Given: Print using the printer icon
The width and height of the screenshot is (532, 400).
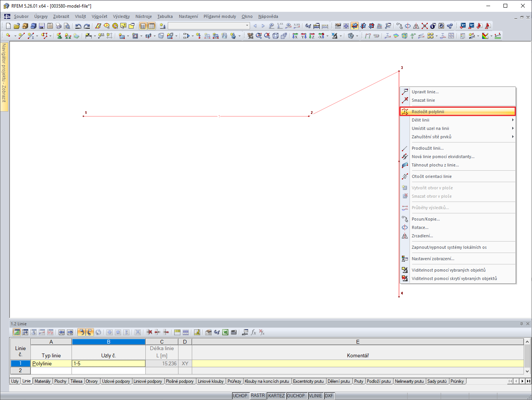Looking at the screenshot, I should [59, 26].
